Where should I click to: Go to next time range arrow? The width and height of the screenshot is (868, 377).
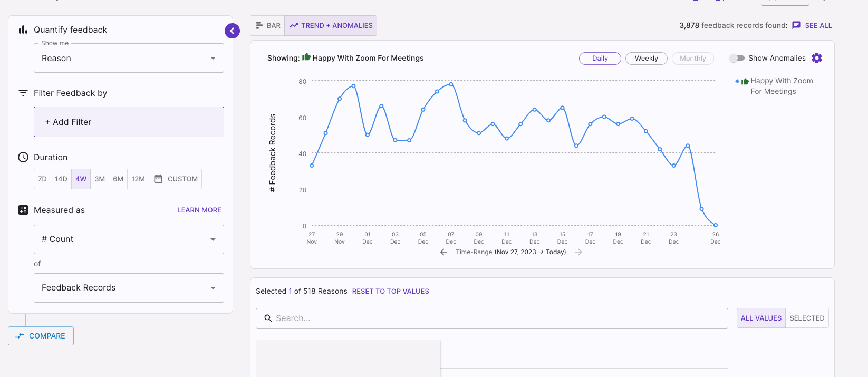578,252
